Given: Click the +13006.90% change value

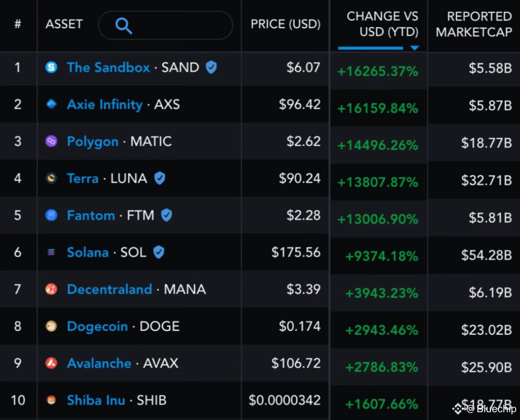Looking at the screenshot, I should 378,220.
